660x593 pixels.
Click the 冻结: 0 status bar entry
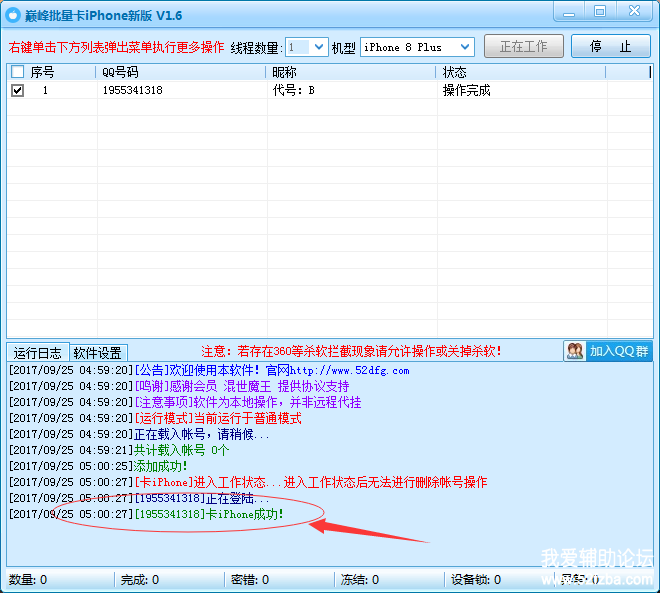coord(360,580)
